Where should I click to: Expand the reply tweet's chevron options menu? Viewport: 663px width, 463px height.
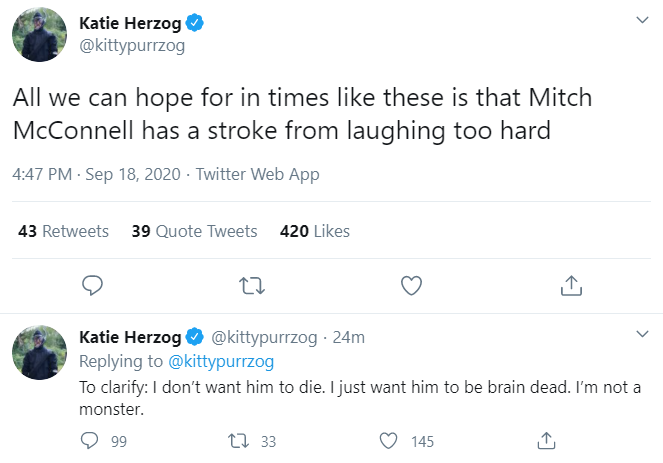click(x=642, y=334)
